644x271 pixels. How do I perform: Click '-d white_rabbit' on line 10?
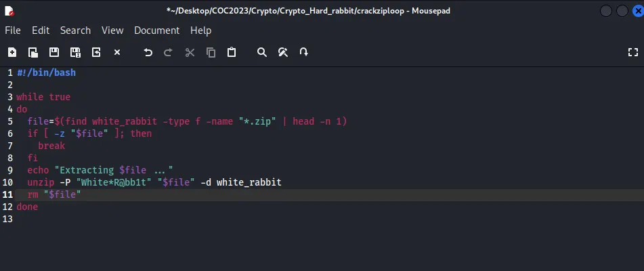(x=241, y=182)
